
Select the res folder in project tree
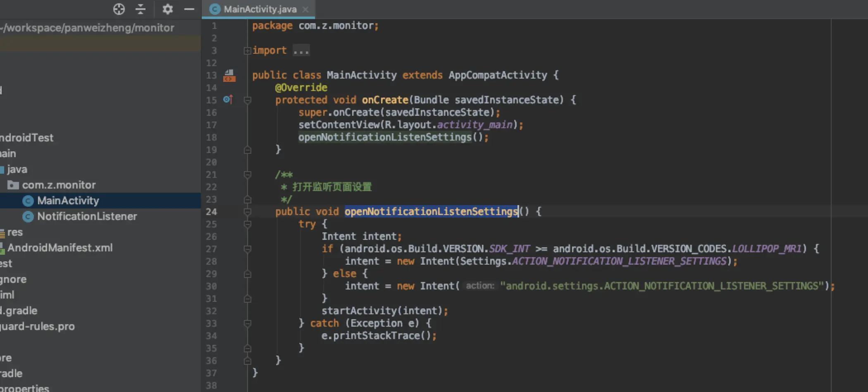[15, 232]
